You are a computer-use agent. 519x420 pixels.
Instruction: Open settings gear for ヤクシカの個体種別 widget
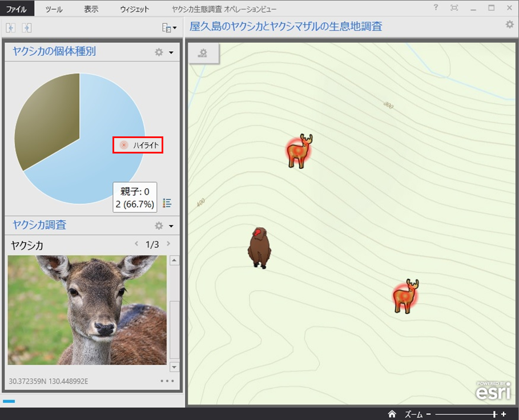(159, 52)
